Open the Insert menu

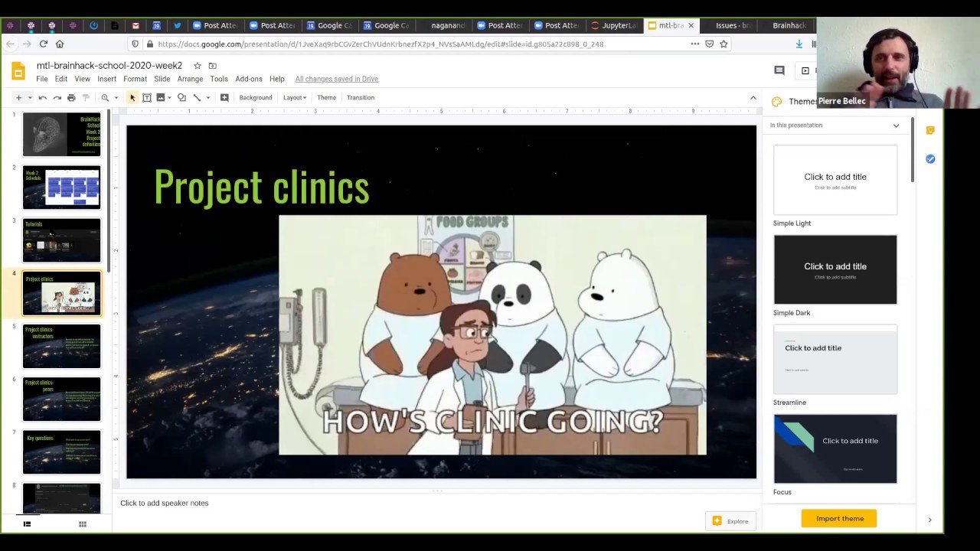coord(106,79)
